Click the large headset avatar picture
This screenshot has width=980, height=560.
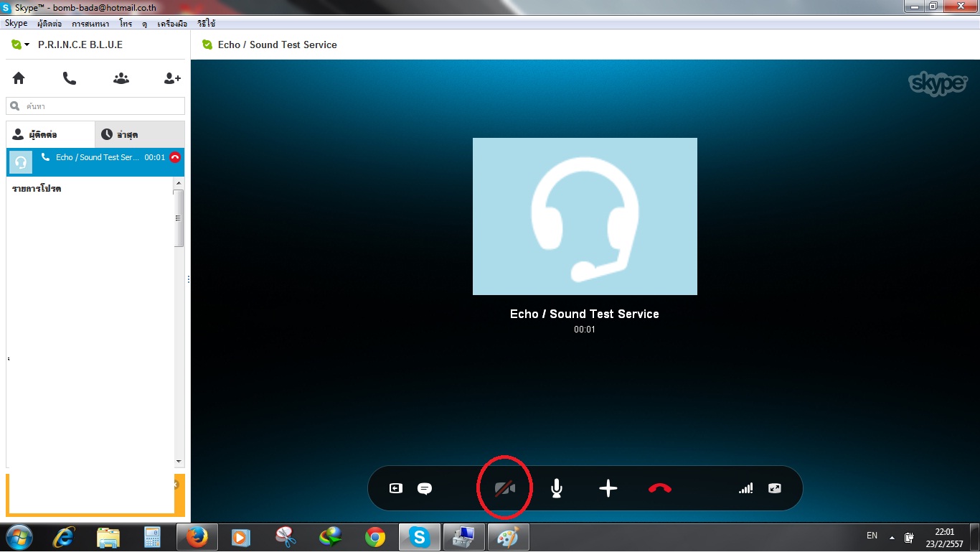tap(585, 216)
